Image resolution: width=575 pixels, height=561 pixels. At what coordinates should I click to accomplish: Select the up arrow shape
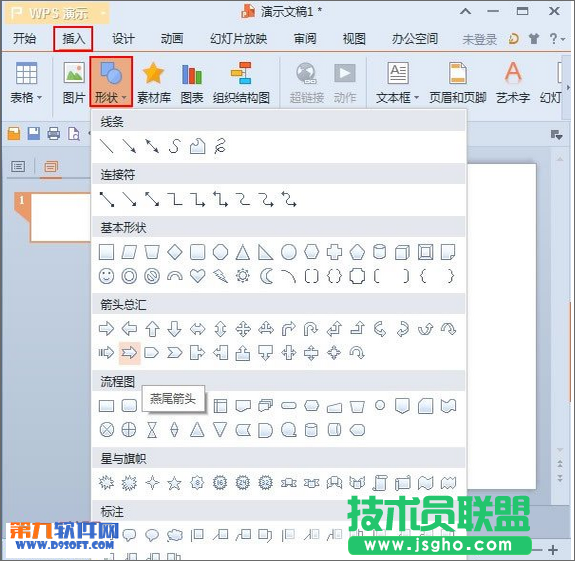152,329
